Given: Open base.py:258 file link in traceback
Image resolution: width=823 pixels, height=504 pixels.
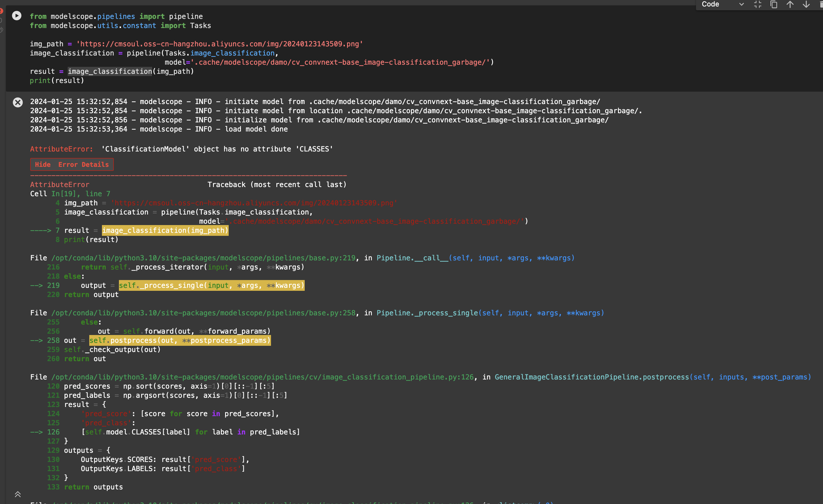Looking at the screenshot, I should tap(203, 313).
